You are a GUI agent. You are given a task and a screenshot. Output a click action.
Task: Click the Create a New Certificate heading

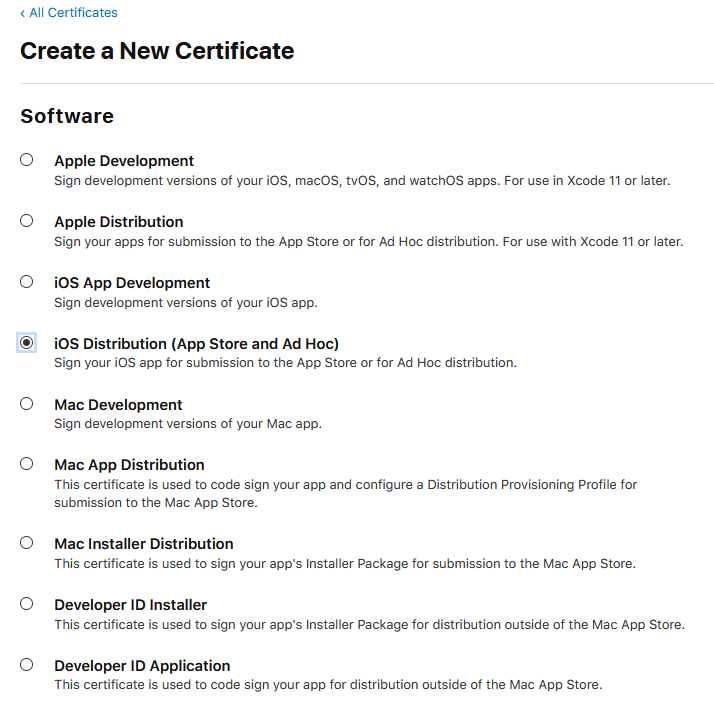157,51
